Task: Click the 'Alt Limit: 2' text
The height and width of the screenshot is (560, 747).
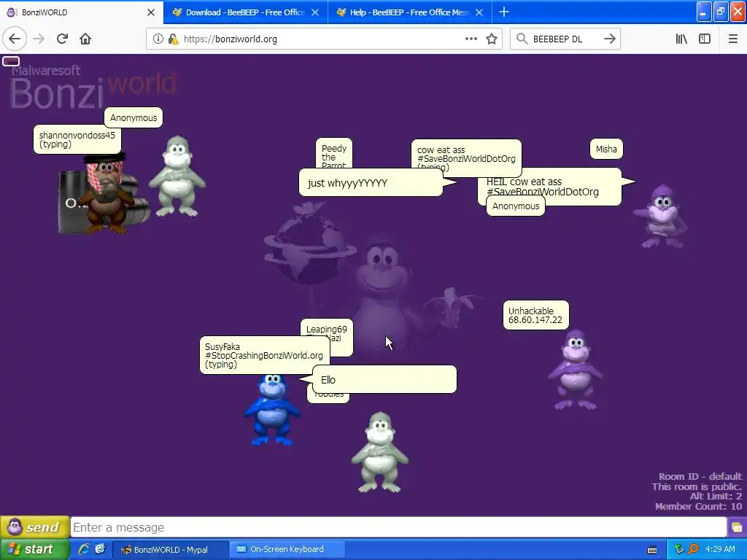Action: coord(716,496)
